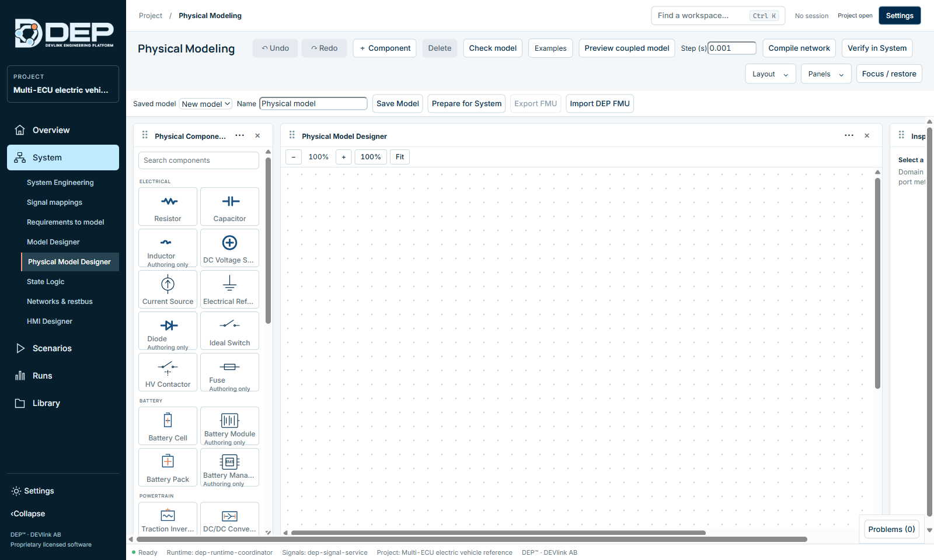Image resolution: width=934 pixels, height=560 pixels.
Task: Open Overview in the sidebar
Action: click(63, 130)
